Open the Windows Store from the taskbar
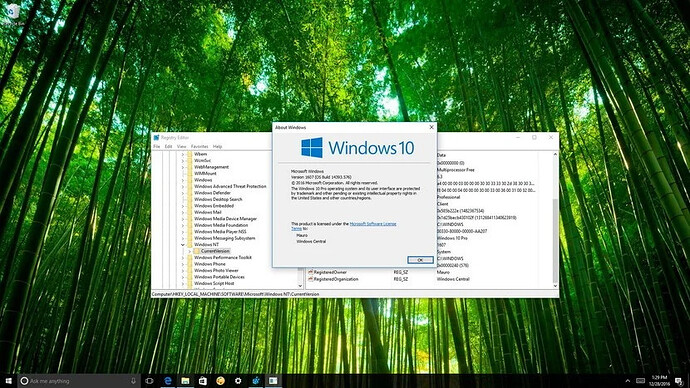Screen dimensions: 690x388 [x=203, y=381]
